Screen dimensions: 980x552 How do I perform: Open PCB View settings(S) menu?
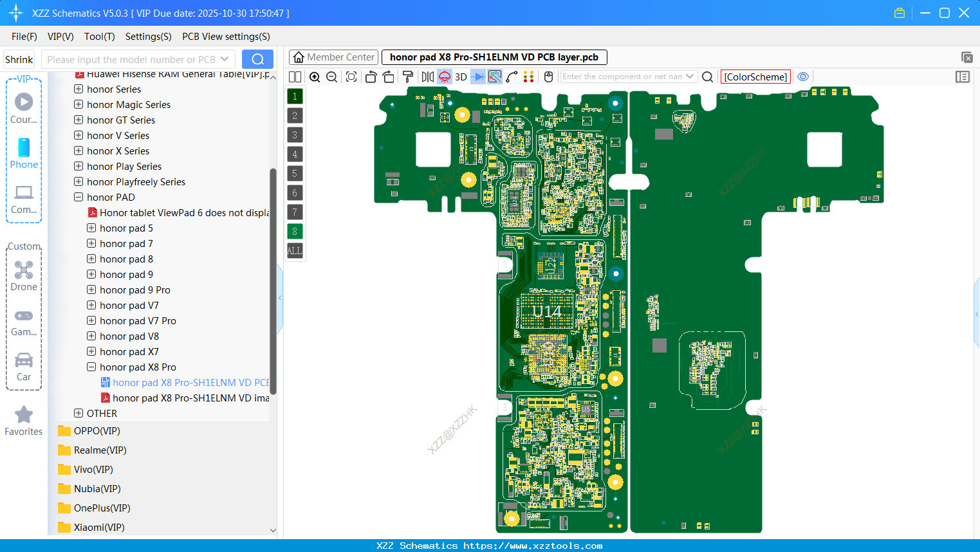pyautogui.click(x=226, y=37)
